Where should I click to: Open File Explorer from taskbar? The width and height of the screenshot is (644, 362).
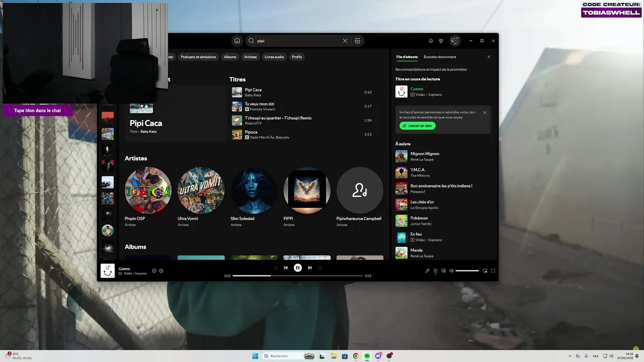click(333, 356)
